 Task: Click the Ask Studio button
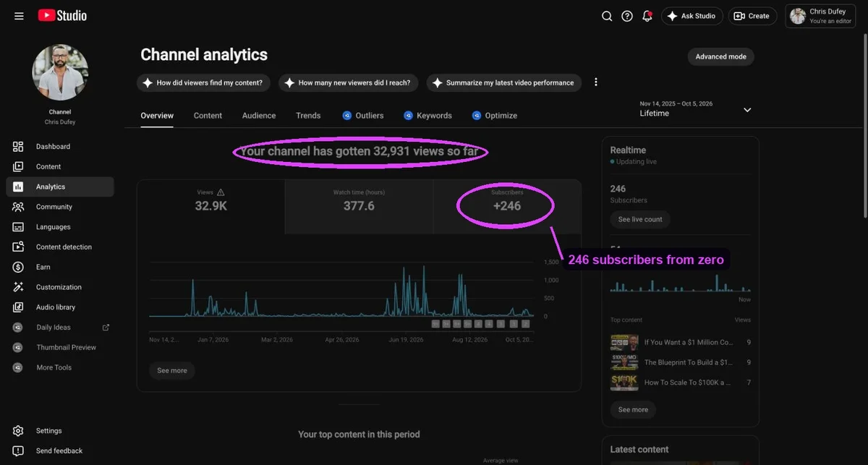692,16
